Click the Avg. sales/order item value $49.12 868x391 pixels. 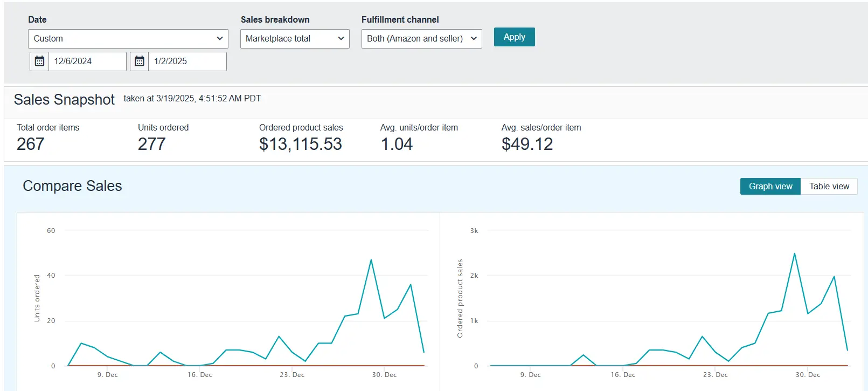tap(527, 145)
